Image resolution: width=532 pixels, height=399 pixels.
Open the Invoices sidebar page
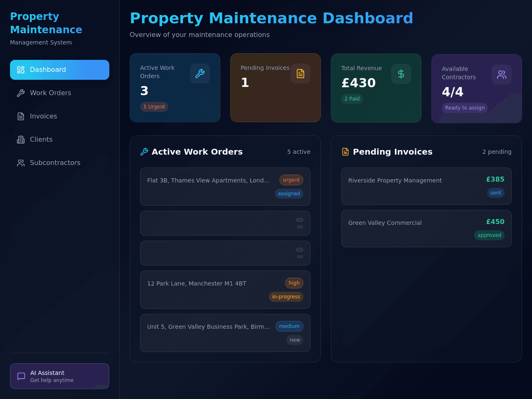(x=59, y=116)
